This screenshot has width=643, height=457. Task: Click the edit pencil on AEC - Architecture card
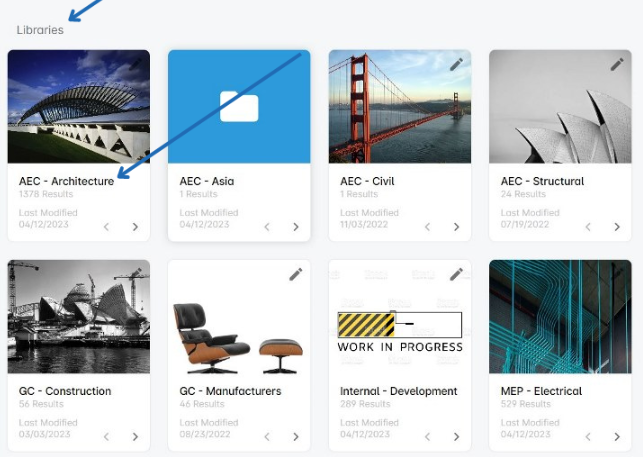pos(135,64)
